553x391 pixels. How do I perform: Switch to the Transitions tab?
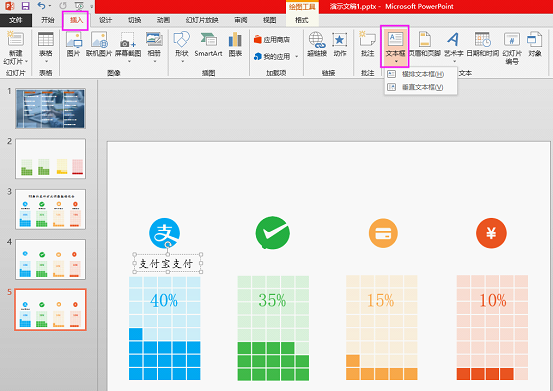point(134,20)
